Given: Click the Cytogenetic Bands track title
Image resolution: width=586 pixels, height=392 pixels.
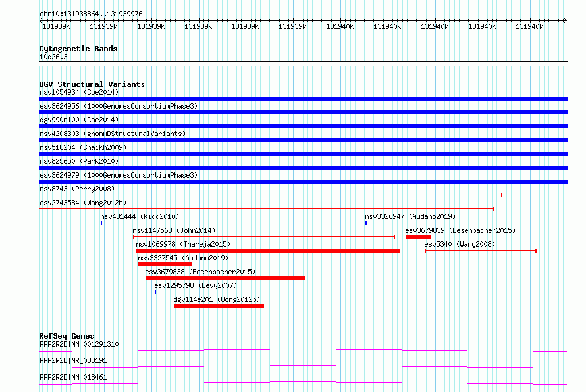Looking at the screenshot, I should pyautogui.click(x=78, y=49).
